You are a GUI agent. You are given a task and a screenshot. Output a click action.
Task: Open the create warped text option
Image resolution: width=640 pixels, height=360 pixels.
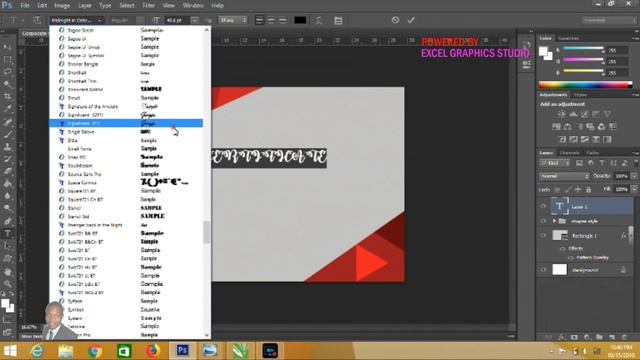point(319,20)
